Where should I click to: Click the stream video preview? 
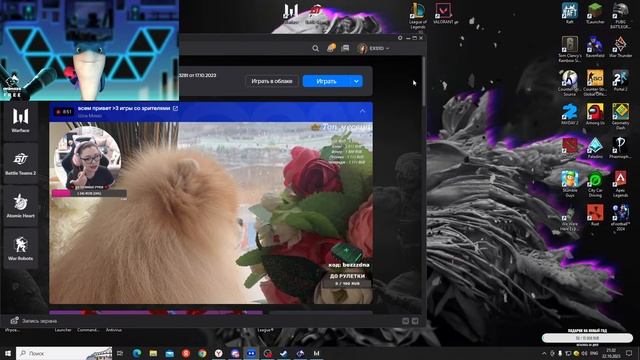(211, 213)
